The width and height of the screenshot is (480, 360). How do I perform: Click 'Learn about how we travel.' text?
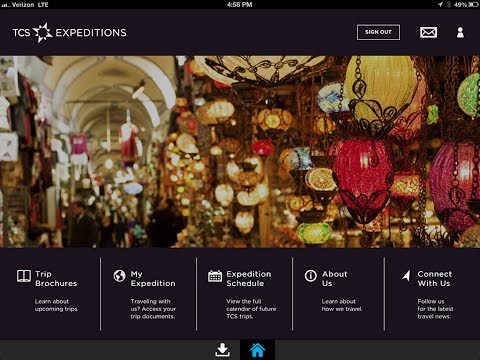coord(342,305)
